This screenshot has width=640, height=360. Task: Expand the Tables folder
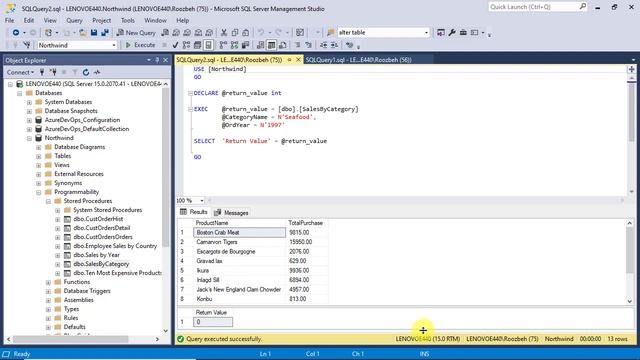(x=39, y=156)
